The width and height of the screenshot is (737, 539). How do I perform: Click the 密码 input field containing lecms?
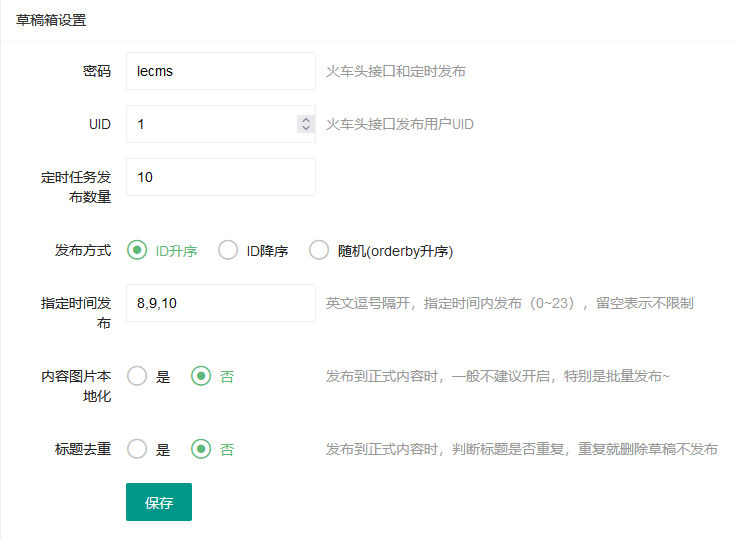click(220, 71)
